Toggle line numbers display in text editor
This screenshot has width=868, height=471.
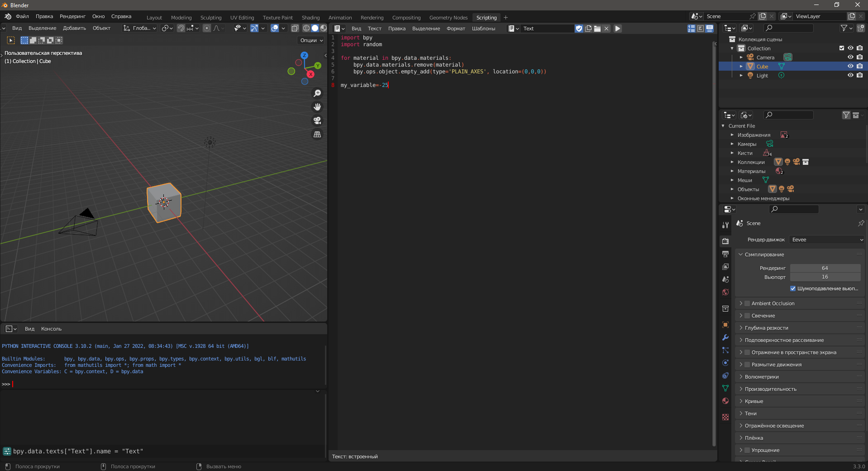click(692, 29)
